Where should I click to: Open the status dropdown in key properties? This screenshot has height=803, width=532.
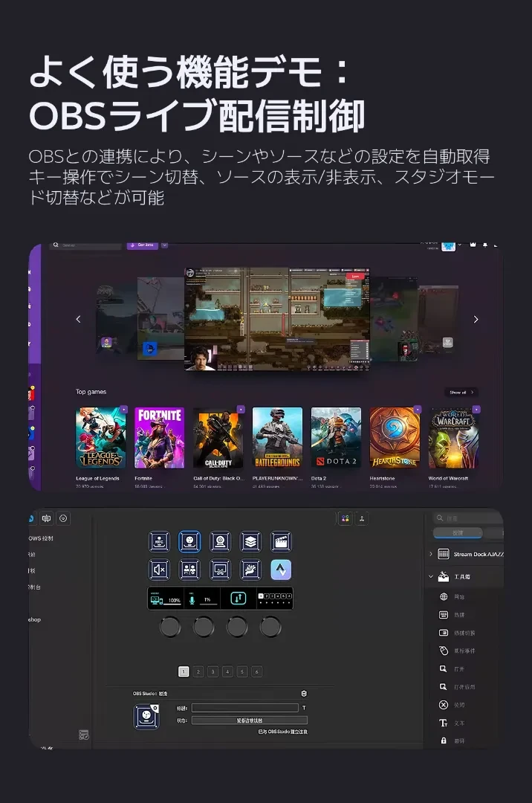click(249, 720)
